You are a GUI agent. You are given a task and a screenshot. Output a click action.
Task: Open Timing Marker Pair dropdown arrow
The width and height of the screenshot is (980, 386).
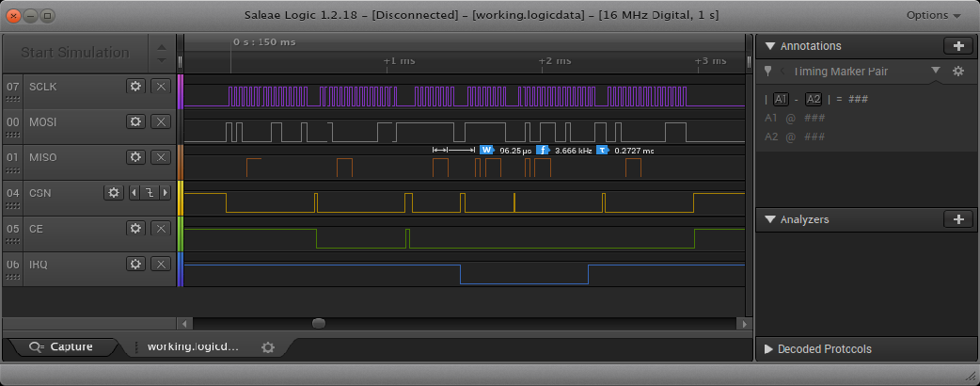[x=935, y=71]
